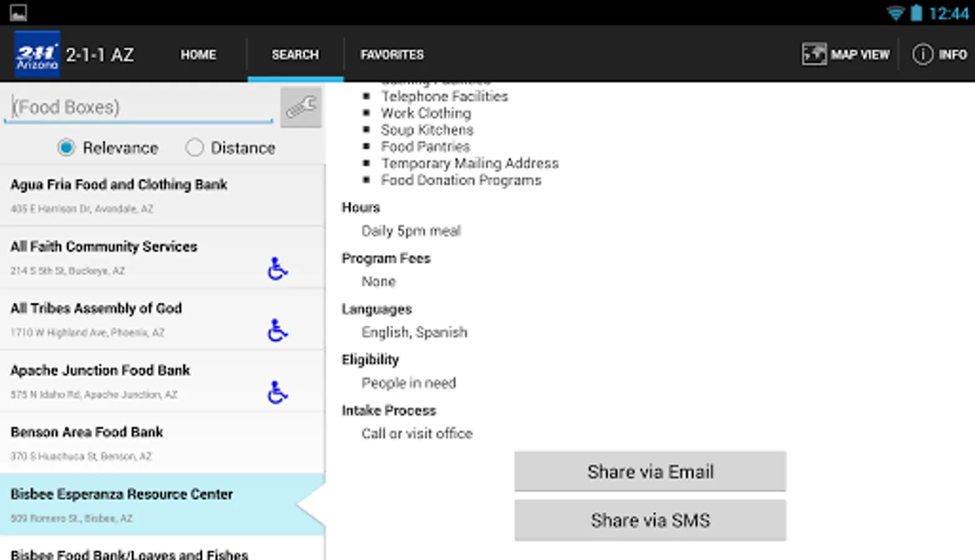
Task: Select Agua Fria Food and Clothing Bank
Action: [x=162, y=195]
